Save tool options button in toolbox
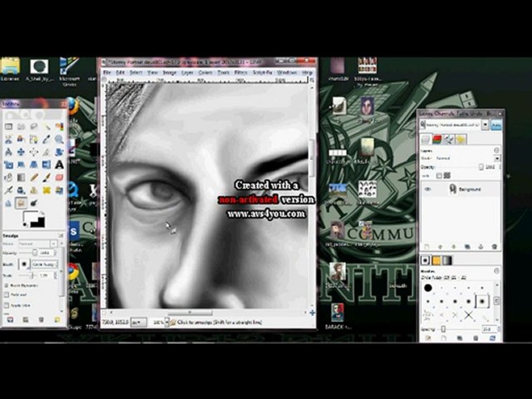Viewport: 532px width, 399px height. tap(10, 320)
